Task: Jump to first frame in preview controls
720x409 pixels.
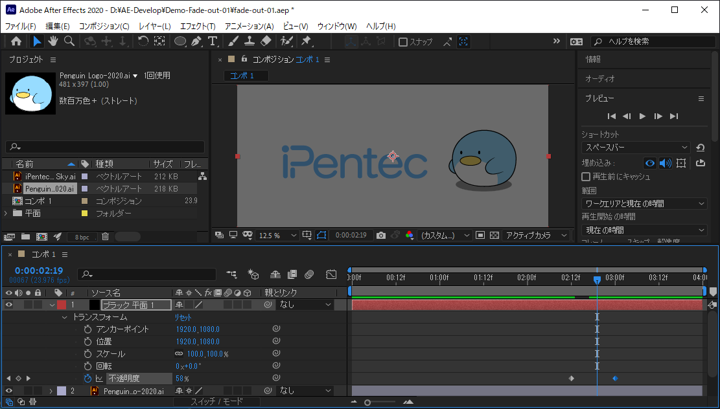Action: point(611,116)
